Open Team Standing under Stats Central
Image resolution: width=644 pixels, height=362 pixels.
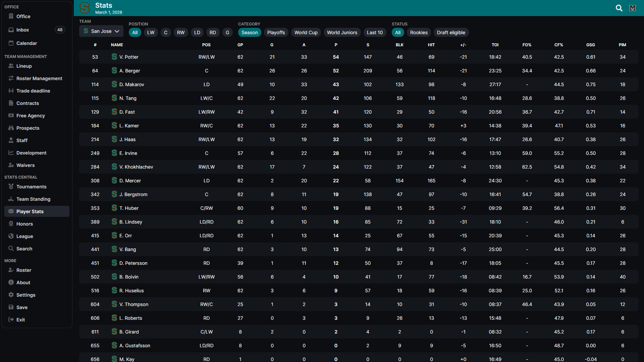pyautogui.click(x=33, y=199)
